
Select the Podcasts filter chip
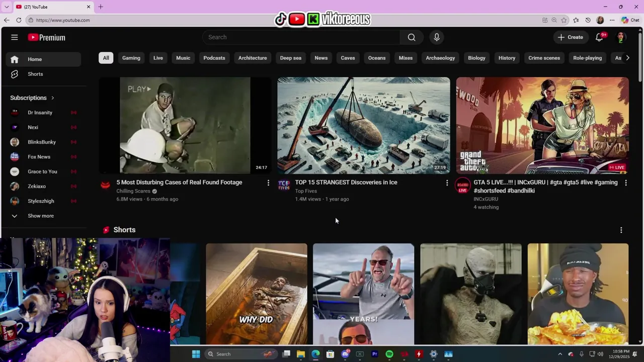[x=214, y=58]
